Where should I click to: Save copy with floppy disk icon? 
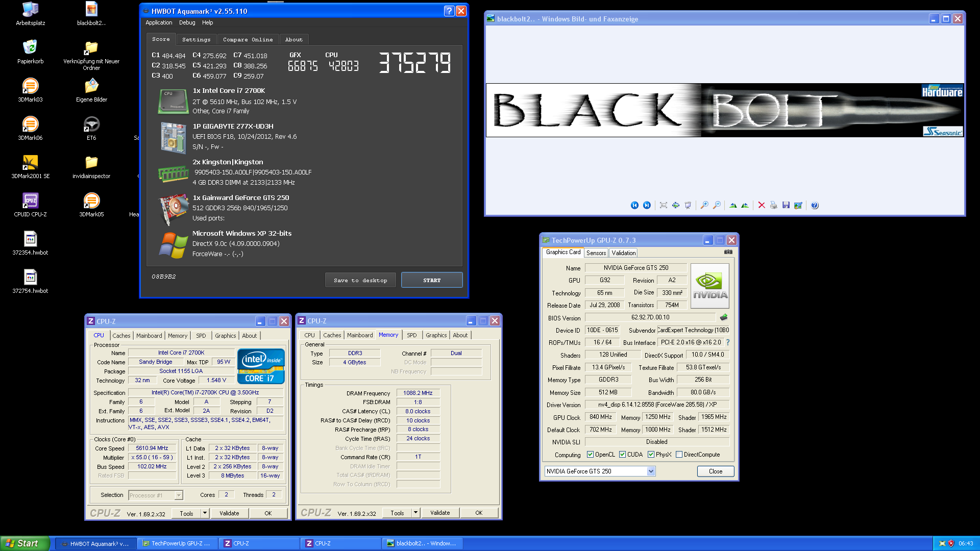786,205
